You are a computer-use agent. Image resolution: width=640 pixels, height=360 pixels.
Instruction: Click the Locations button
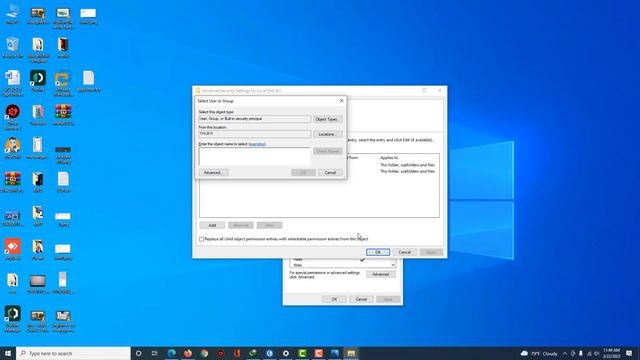click(327, 134)
